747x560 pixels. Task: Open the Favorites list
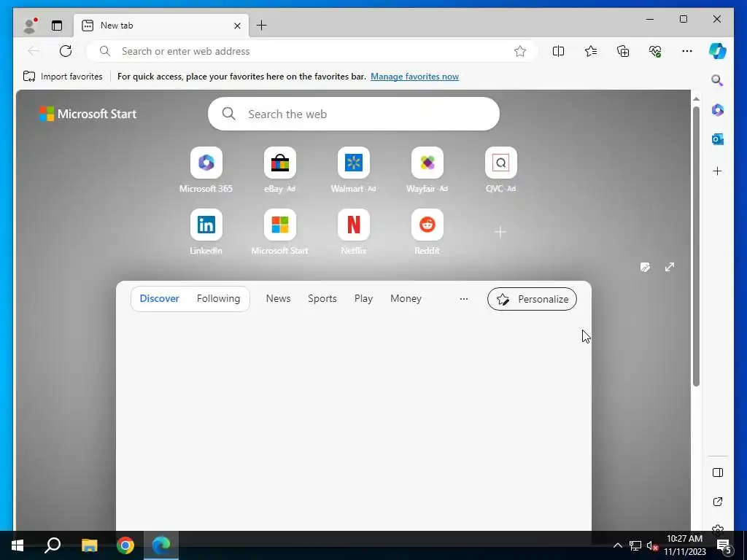click(591, 51)
